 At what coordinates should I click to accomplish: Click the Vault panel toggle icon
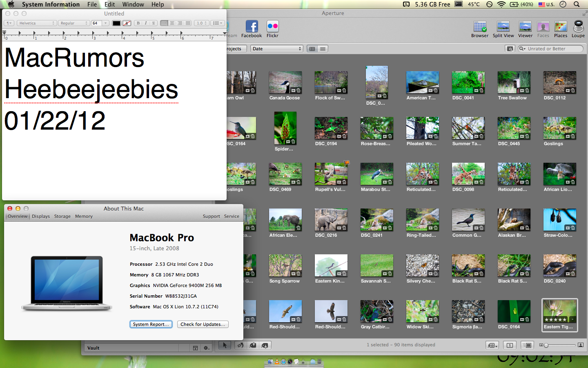click(x=195, y=348)
